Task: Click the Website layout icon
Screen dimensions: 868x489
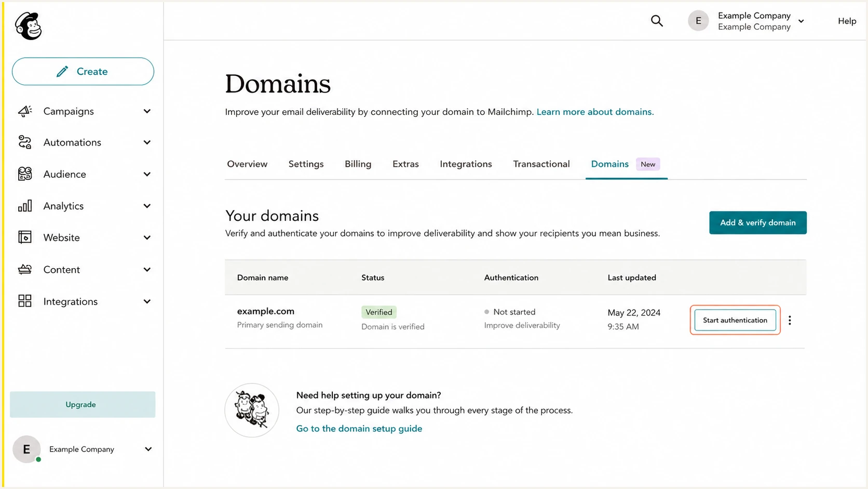Action: (25, 237)
